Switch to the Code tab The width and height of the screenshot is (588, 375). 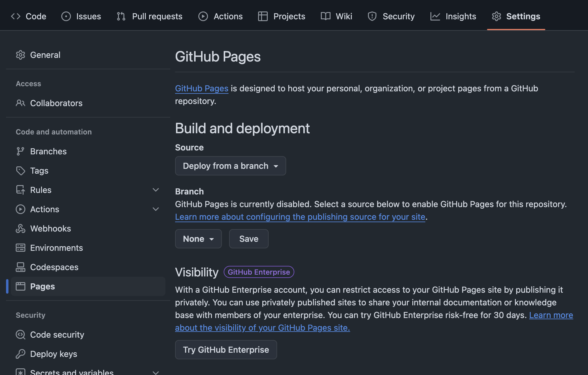point(28,16)
